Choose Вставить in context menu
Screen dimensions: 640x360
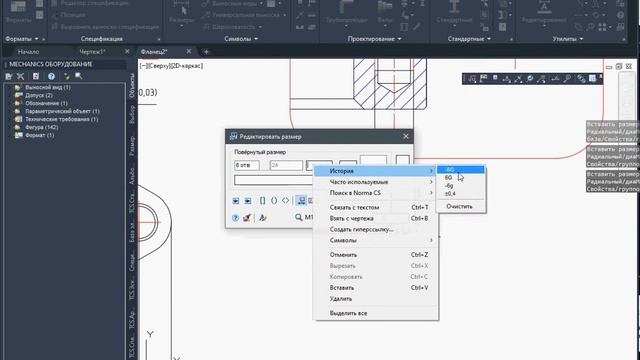tap(376, 288)
